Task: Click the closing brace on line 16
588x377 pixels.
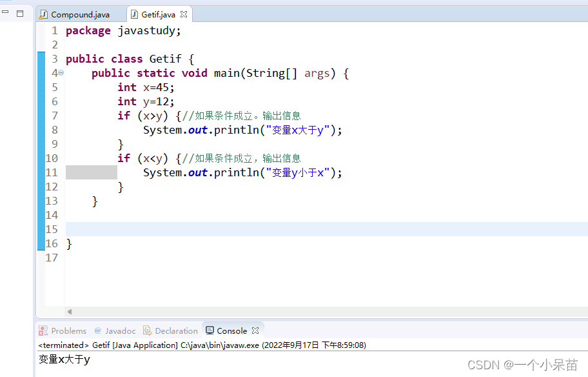Action: click(69, 244)
